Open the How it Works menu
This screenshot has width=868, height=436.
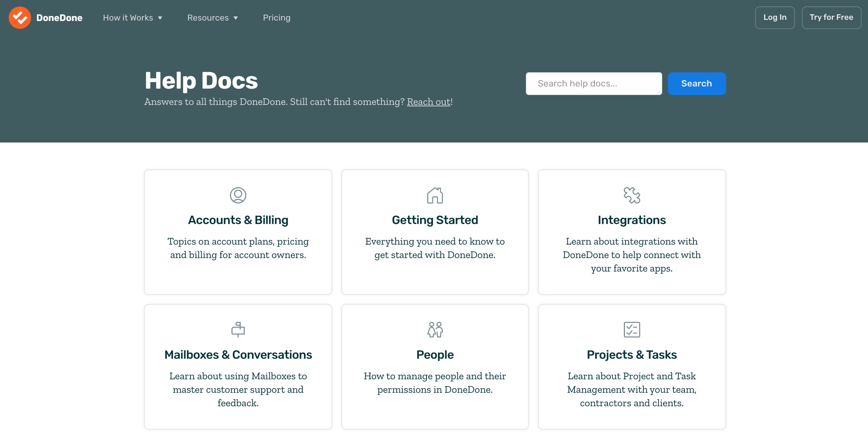click(128, 18)
